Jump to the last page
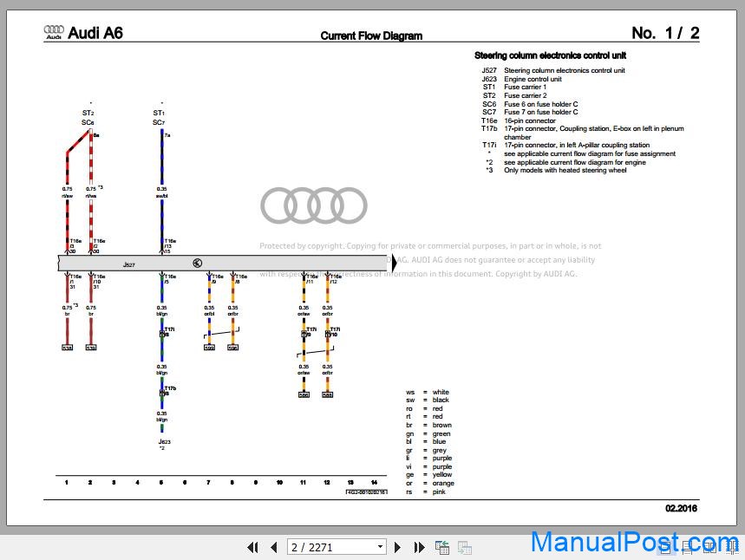Viewport: 745px width, 560px height. pos(419,548)
